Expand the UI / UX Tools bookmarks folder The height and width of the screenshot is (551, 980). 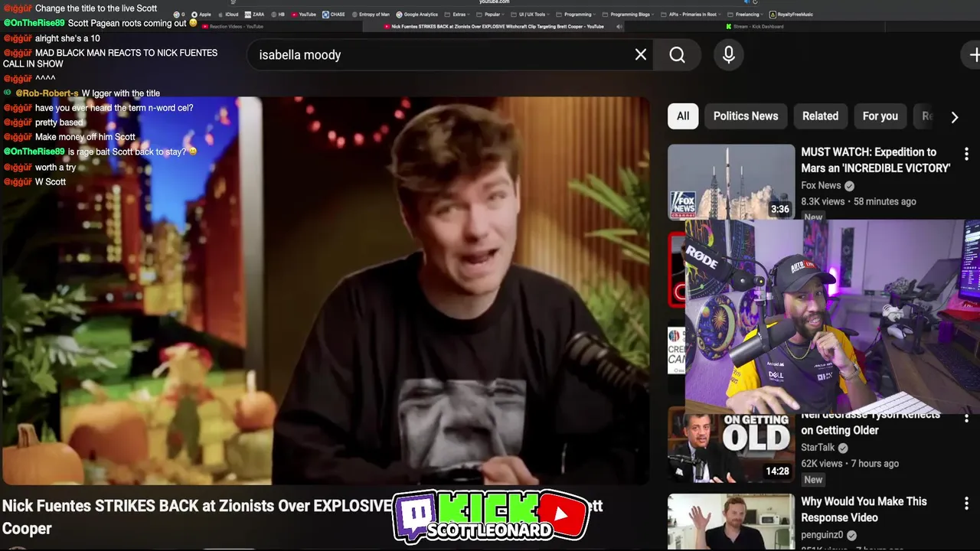(531, 15)
